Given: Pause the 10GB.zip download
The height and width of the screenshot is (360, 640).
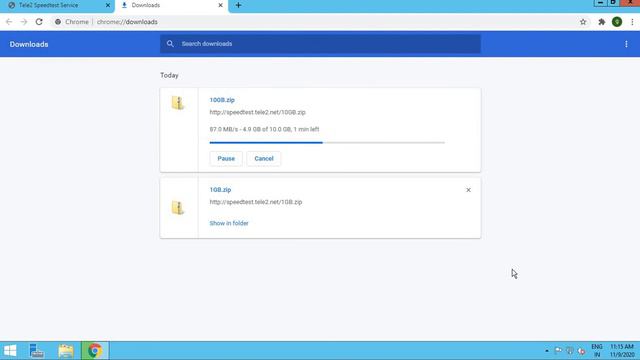Looking at the screenshot, I should 226,158.
